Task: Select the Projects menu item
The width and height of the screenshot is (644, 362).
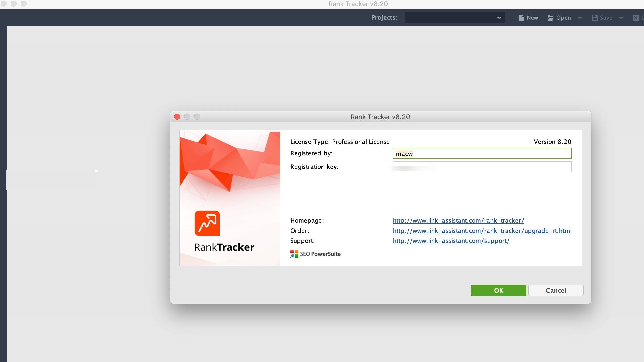Action: [x=384, y=17]
